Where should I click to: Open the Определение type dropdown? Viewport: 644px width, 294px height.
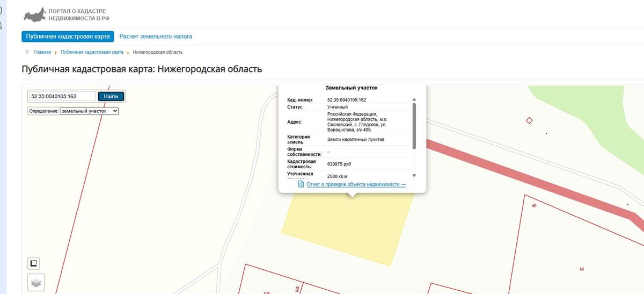click(89, 111)
